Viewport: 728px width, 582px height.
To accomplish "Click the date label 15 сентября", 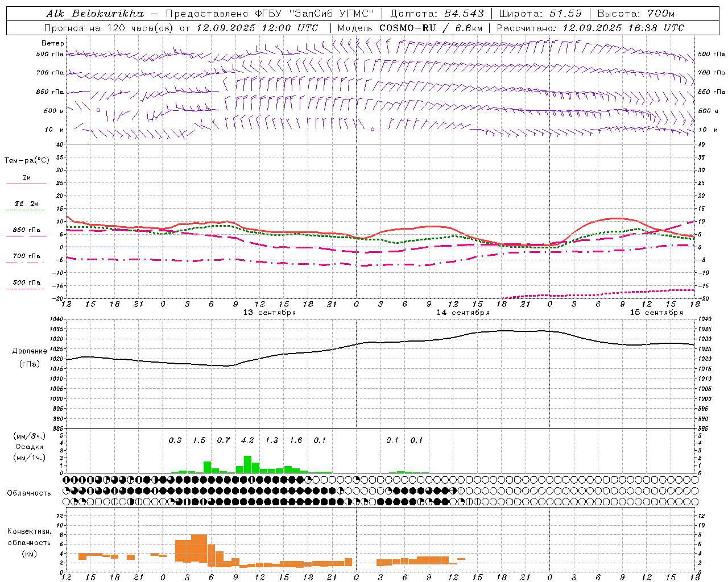I will pos(656,313).
